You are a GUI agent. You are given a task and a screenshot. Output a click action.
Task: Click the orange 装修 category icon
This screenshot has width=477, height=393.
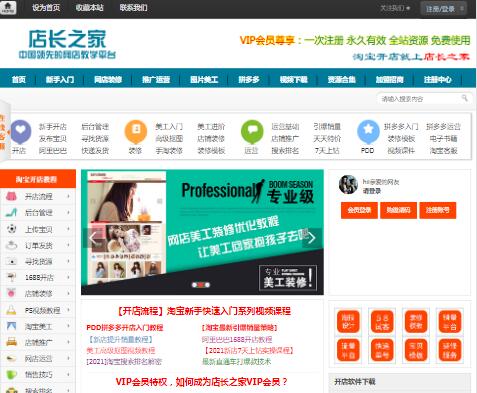[x=136, y=131]
